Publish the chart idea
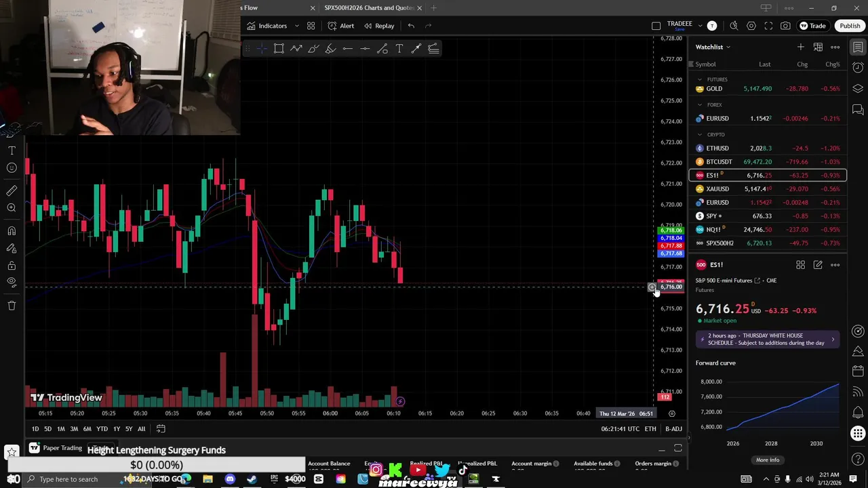 coord(850,26)
